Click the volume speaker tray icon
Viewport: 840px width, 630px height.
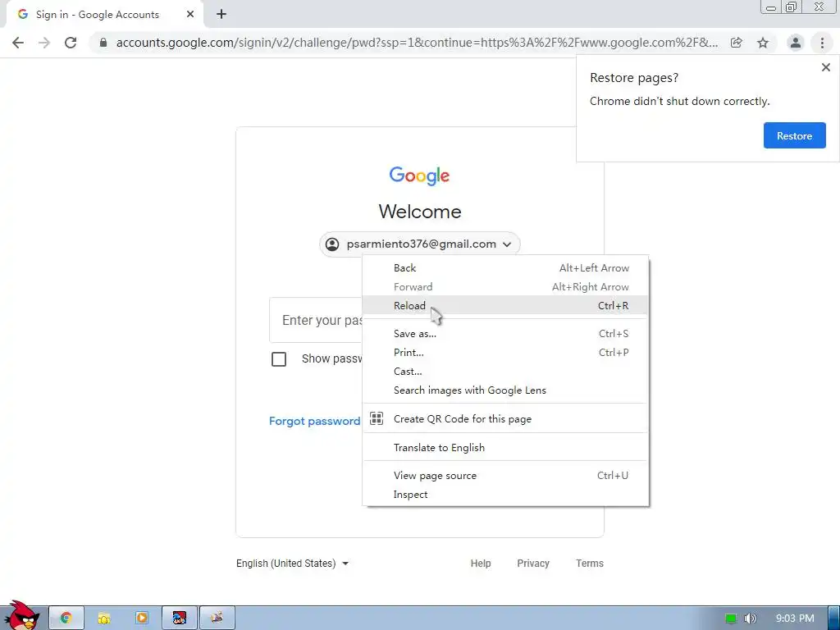[750, 619]
